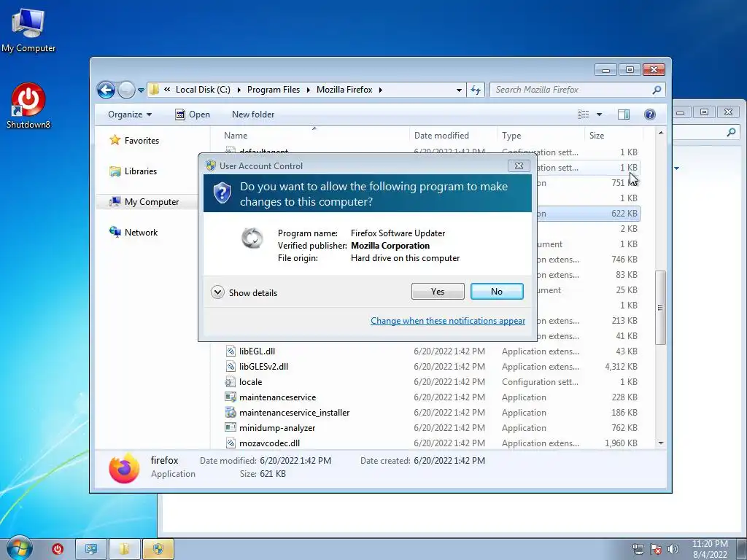Change view using the view icon
The image size is (747, 560).
point(583,114)
